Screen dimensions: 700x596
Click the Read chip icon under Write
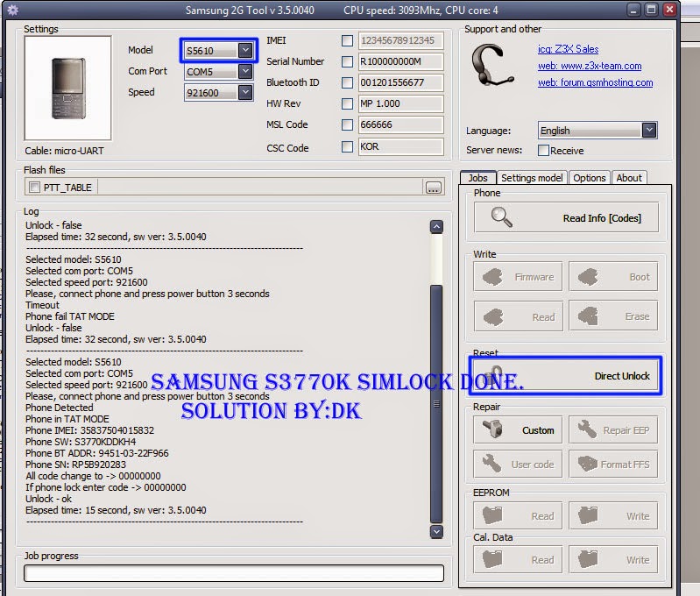click(493, 316)
